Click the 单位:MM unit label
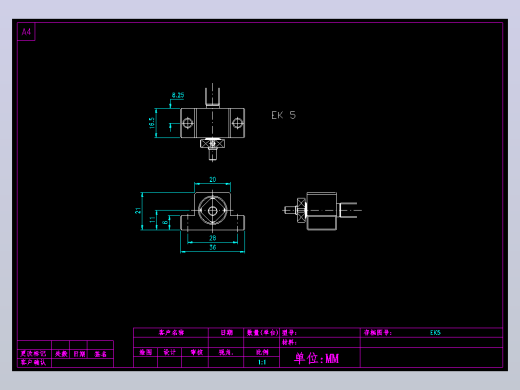The width and height of the screenshot is (520, 390). click(316, 358)
